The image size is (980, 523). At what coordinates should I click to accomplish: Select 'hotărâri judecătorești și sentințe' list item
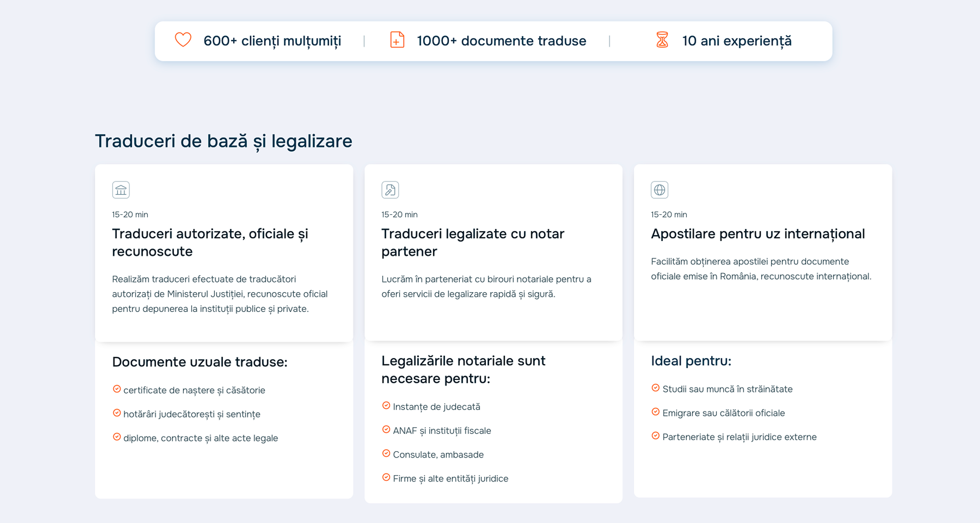(192, 414)
